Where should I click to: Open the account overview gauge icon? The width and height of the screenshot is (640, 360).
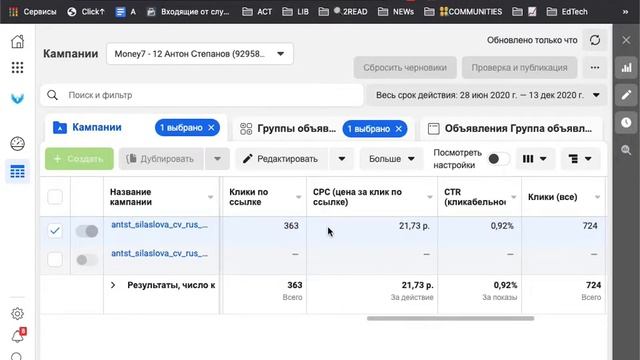[x=17, y=144]
